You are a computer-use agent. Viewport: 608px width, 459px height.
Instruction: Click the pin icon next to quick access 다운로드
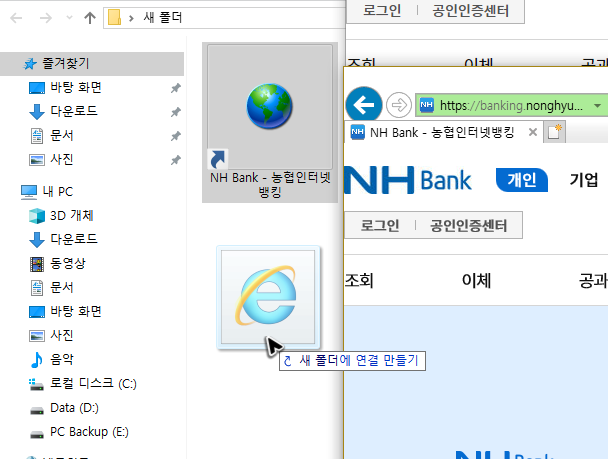(176, 112)
